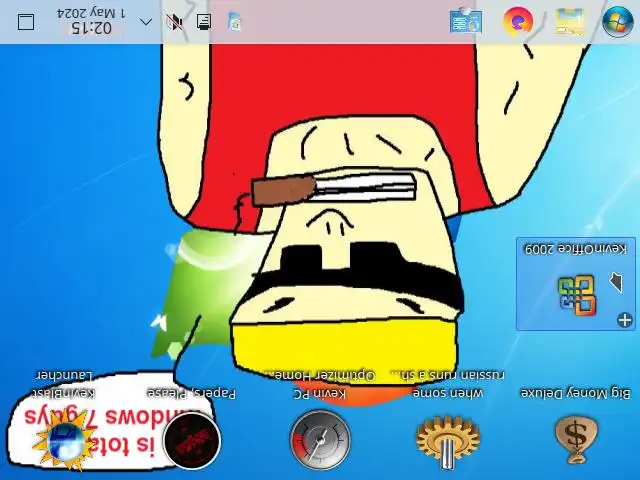Image resolution: width=640 pixels, height=480 pixels.
Task: Launch the KevinBlast Launcher sun icon
Action: [x=64, y=441]
